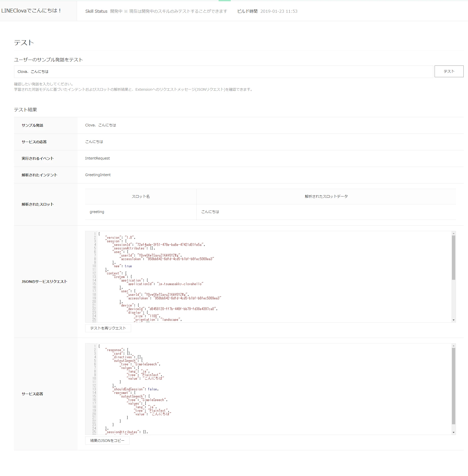Image resolution: width=468 pixels, height=476 pixels.
Task: Select the IntentRequest event value
Action: pyautogui.click(x=97, y=158)
